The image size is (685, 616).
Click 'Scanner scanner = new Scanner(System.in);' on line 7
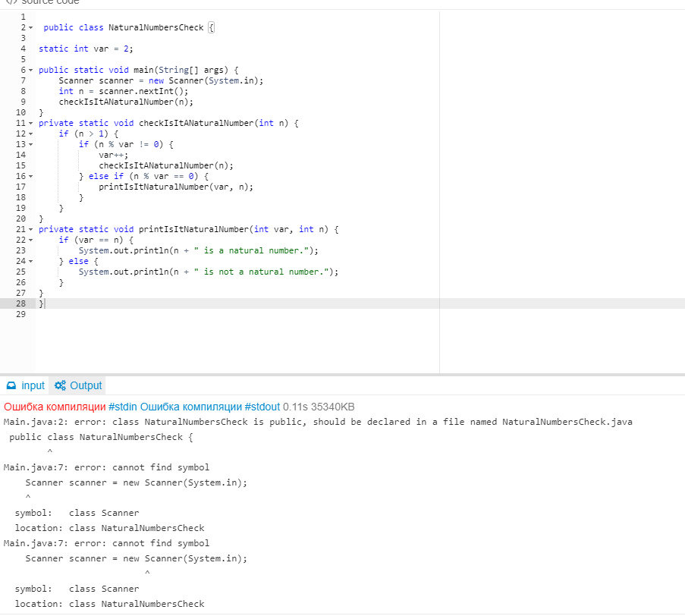162,81
